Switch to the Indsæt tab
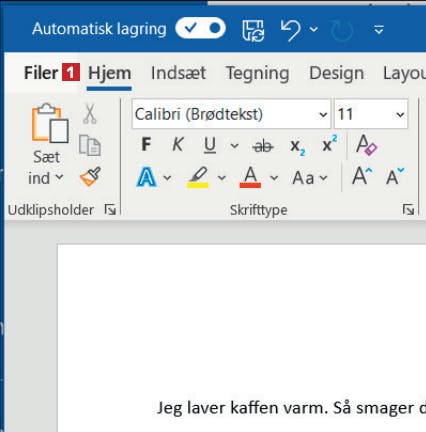The image size is (426, 432). 178,73
